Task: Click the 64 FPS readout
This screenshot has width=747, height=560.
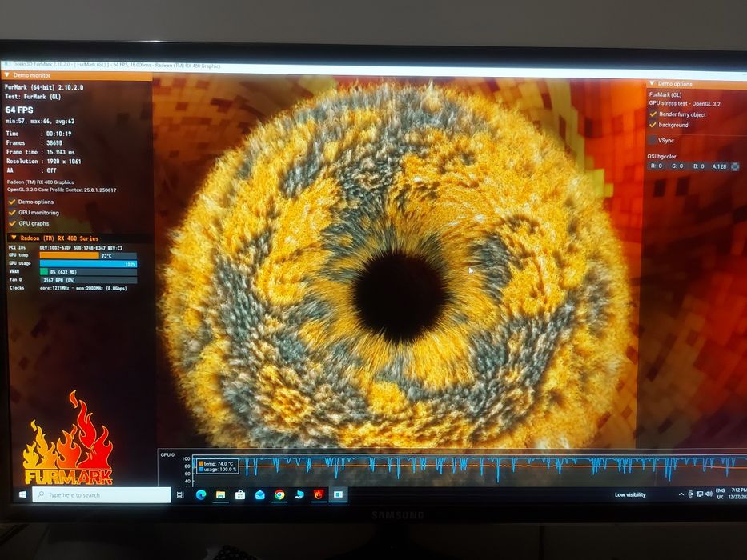Action: pos(19,110)
